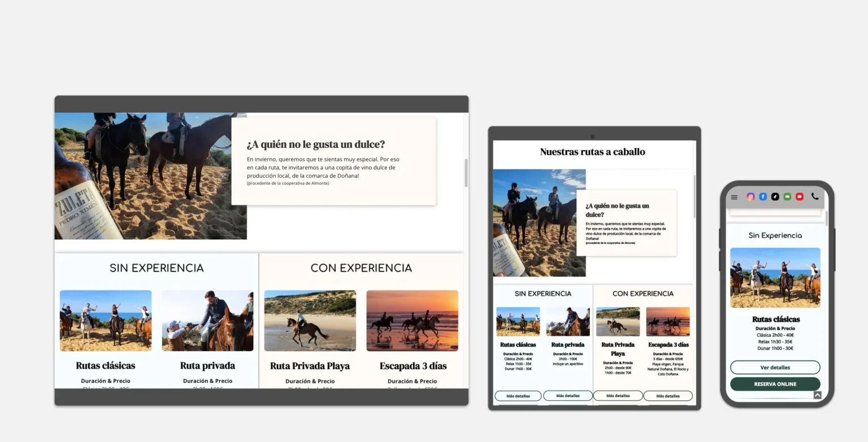Open YouTube from the phone header
The width and height of the screenshot is (868, 442).
800,196
